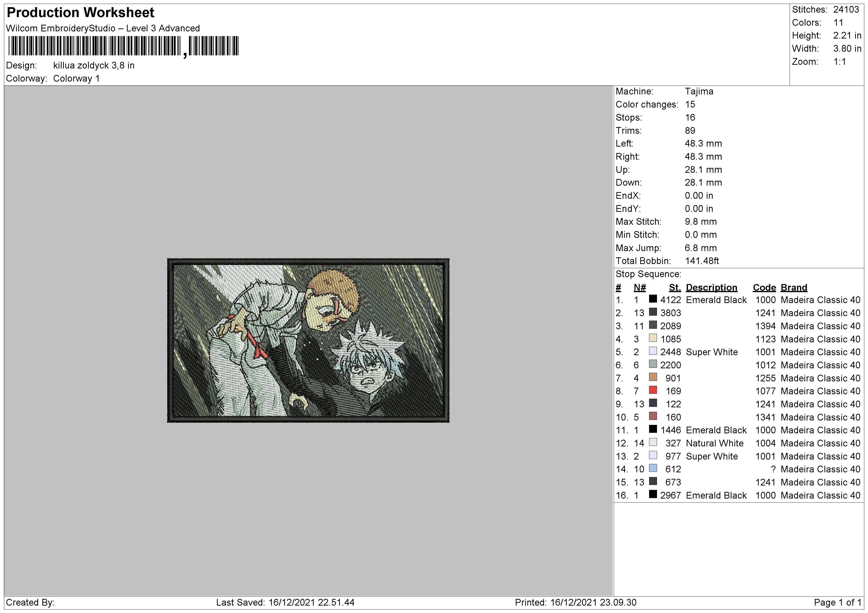Screen dimensions: 868x613
Task: Click the swatch in stop row 9
Action: point(653,403)
